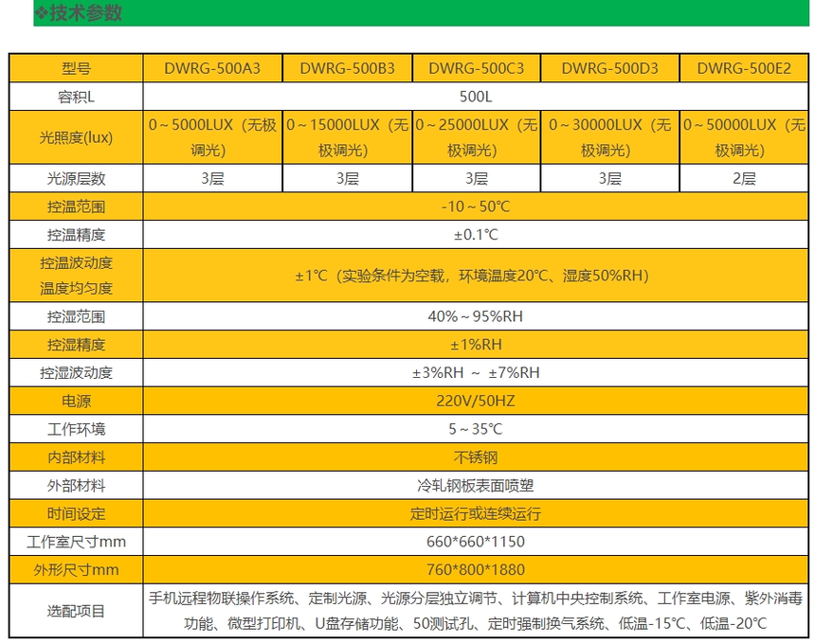Click model DWRG-500B3 column header

coord(347,68)
